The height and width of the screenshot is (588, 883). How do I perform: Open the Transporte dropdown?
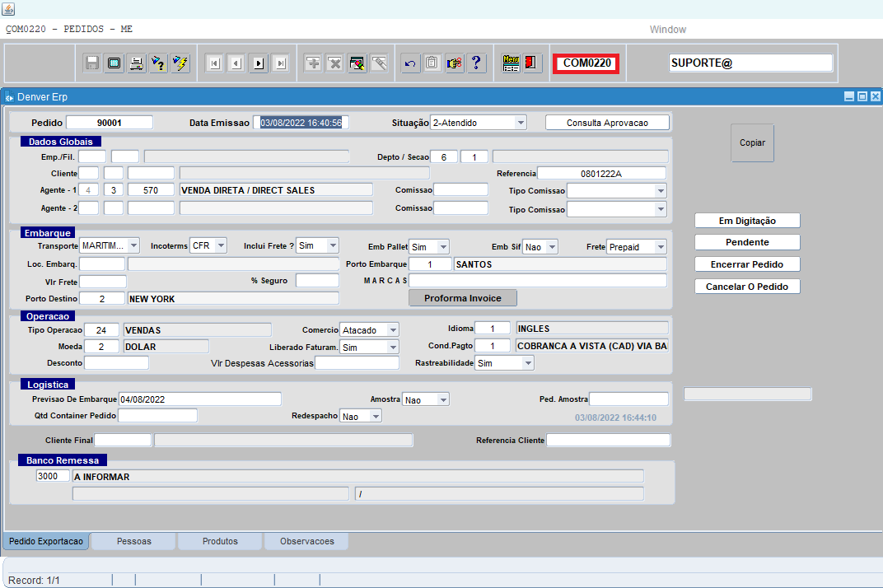point(133,245)
